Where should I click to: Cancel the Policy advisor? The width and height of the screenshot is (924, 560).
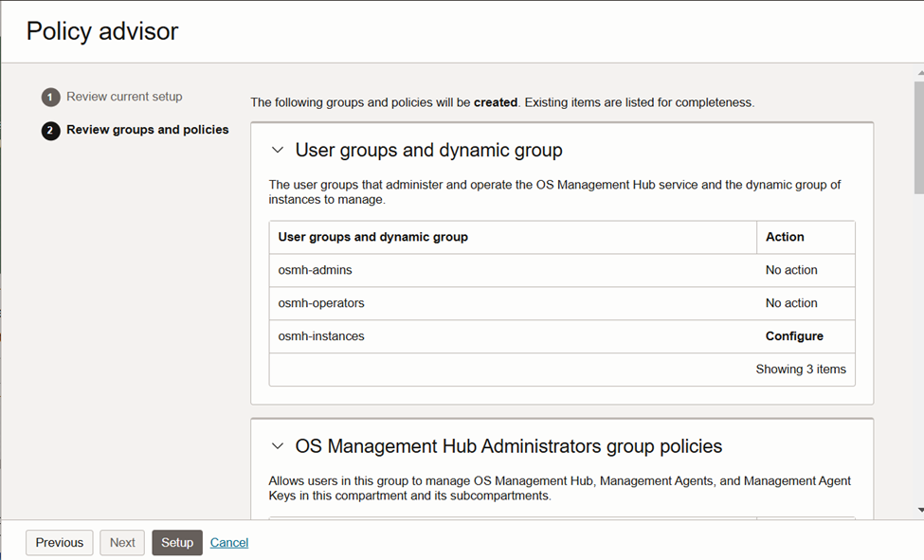pos(229,542)
